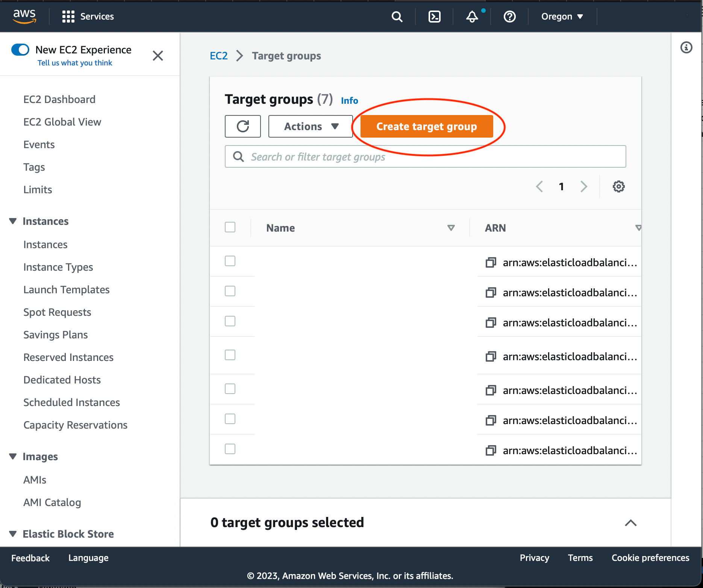Check the first target group row
Image resolution: width=703 pixels, height=588 pixels.
(230, 261)
